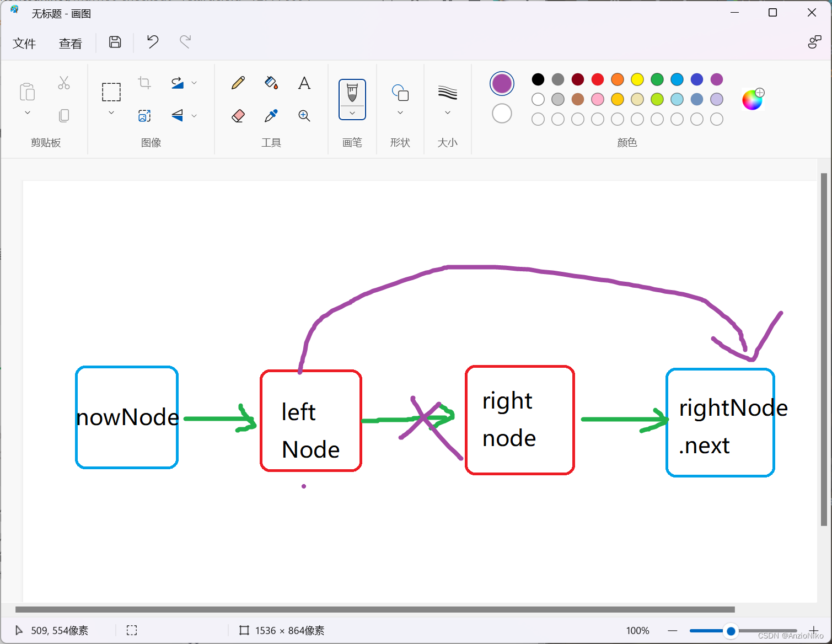Select the Magnifier tool
832x644 pixels.
(304, 116)
